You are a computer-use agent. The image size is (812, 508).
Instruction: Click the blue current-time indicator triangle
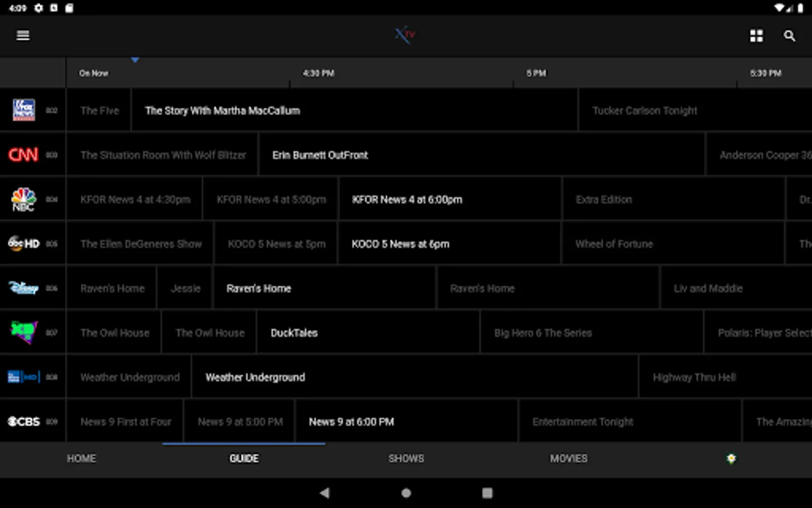tap(135, 59)
